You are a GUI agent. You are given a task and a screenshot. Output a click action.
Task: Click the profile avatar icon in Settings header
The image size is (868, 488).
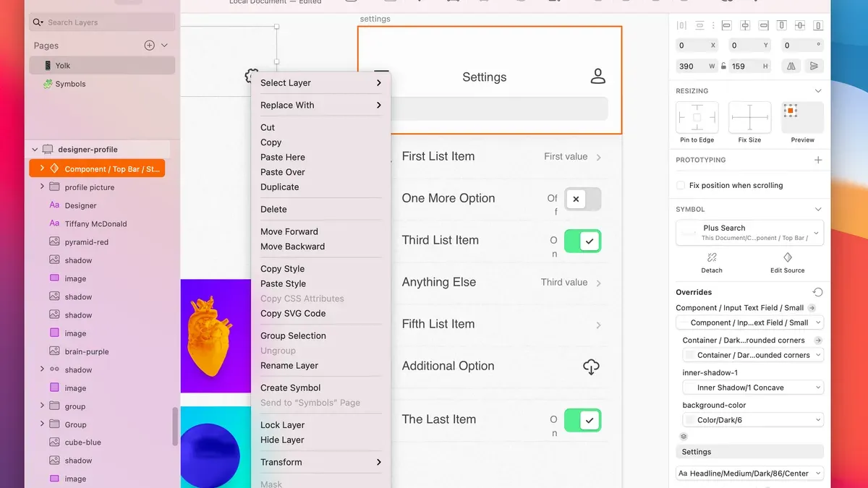click(597, 77)
